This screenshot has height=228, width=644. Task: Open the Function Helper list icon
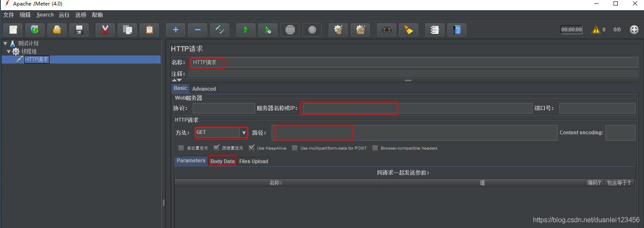click(435, 30)
